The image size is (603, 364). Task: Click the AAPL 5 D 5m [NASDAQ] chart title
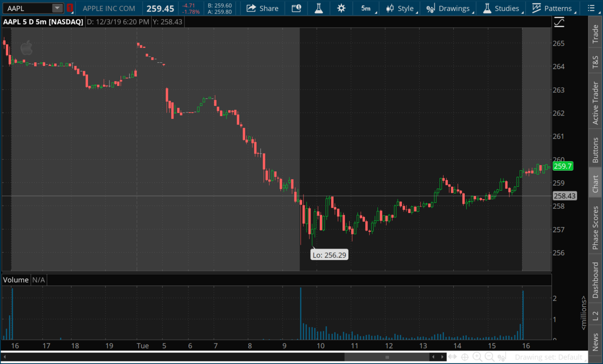pos(43,22)
